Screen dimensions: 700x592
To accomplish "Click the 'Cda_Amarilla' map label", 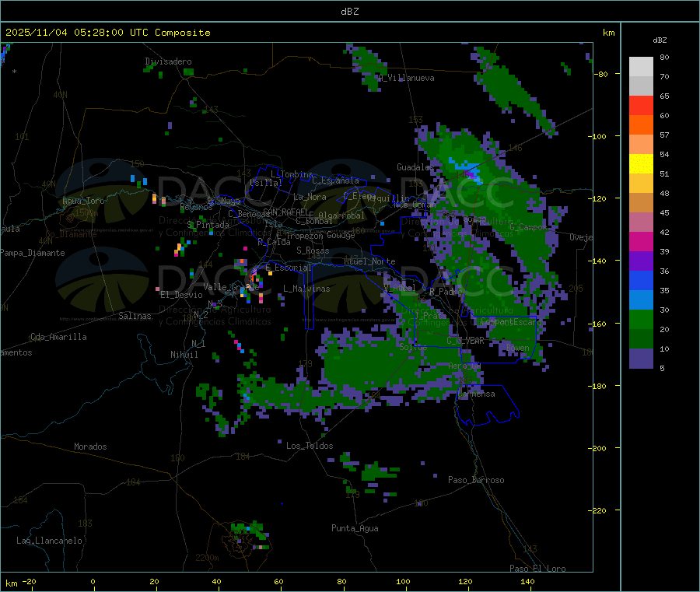I will [58, 337].
